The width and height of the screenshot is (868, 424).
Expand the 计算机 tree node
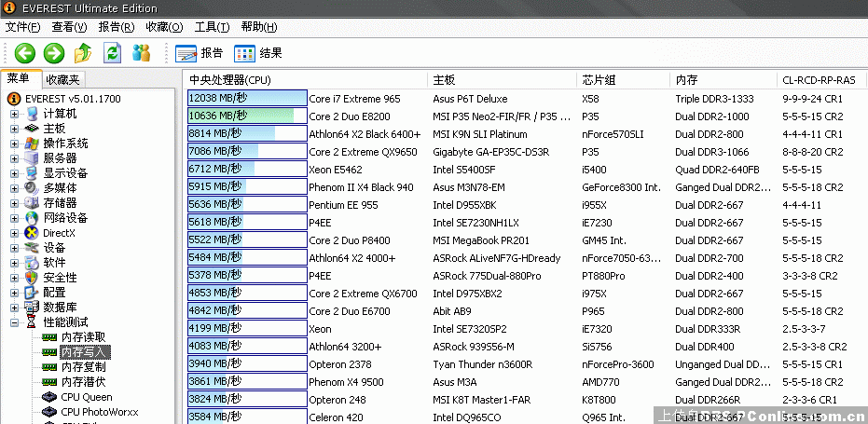(x=14, y=114)
